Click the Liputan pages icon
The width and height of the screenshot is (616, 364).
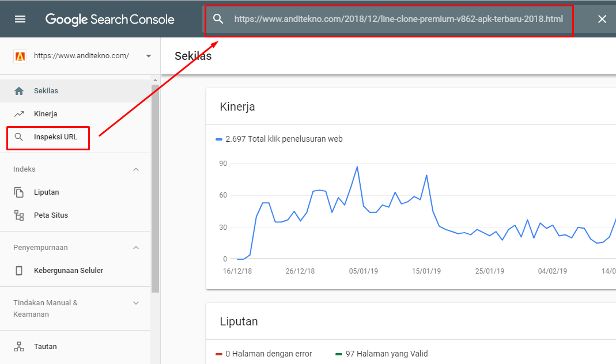coord(19,192)
